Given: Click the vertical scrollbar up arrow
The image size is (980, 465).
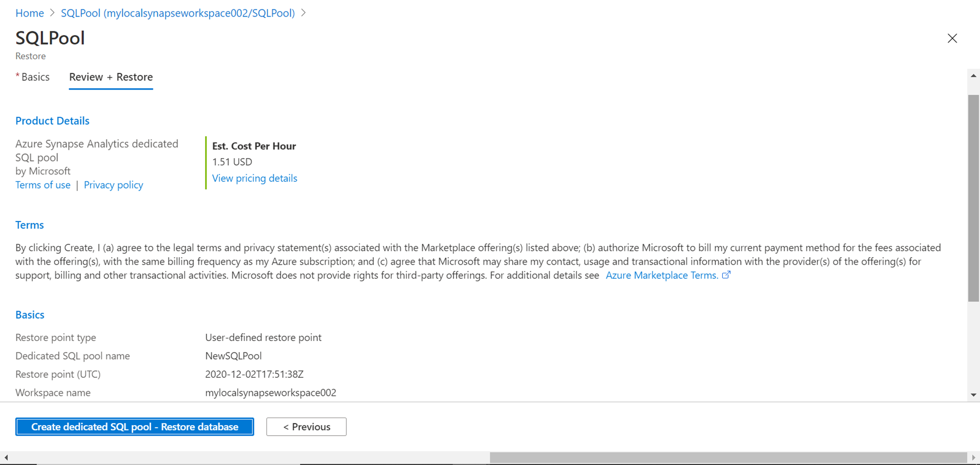Looking at the screenshot, I should 973,76.
